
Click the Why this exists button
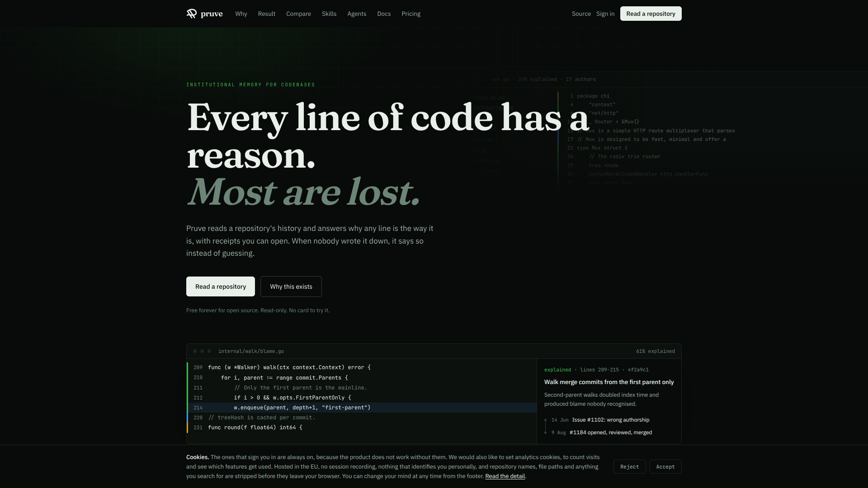click(x=291, y=286)
